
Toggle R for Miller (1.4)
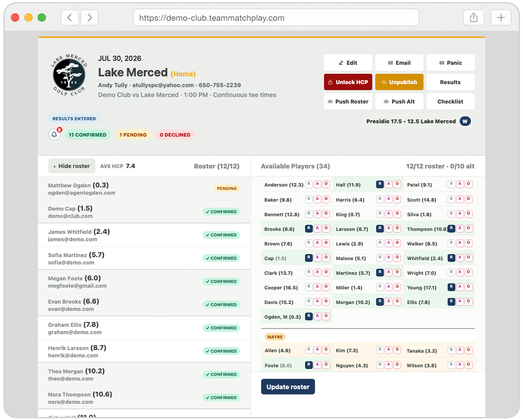coord(380,287)
